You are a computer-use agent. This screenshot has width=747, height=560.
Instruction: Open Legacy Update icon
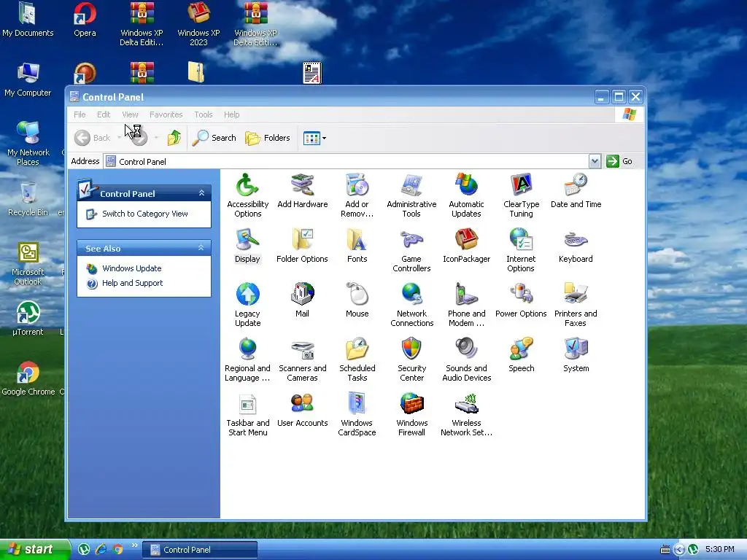(247, 304)
